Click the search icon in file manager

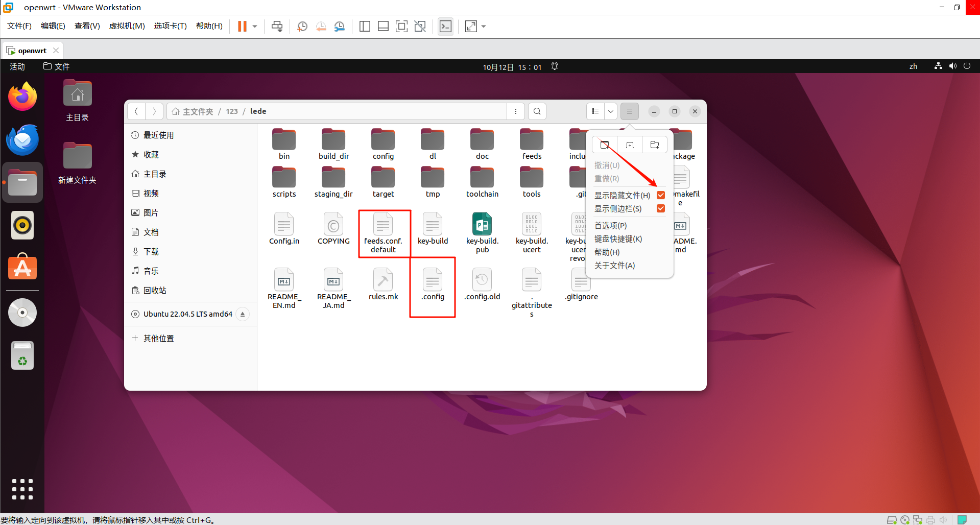coord(537,111)
